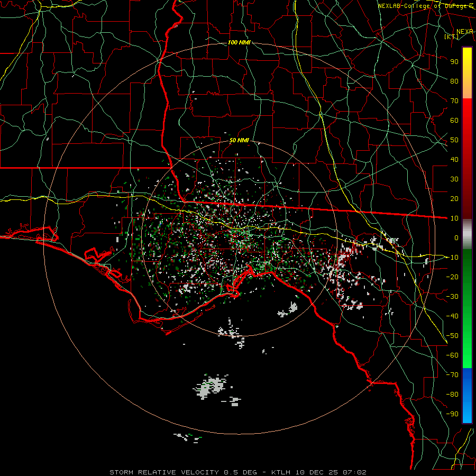Click the "100 NMI" range ring label
Viewport: 476px width, 476px height.
[x=239, y=42]
